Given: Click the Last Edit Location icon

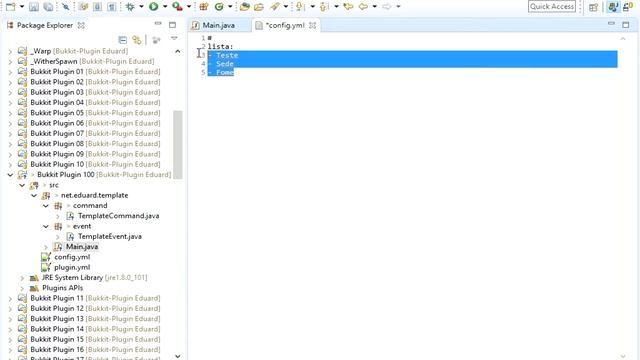Looking at the screenshot, I should point(348,7).
